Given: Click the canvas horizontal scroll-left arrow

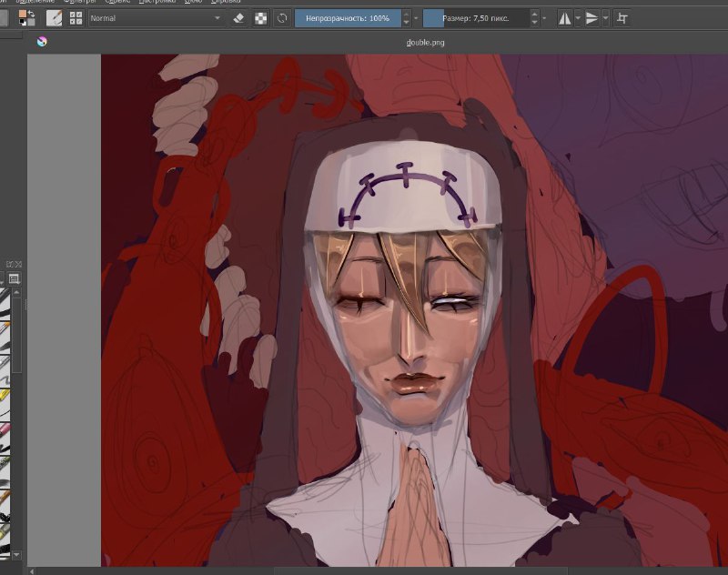Looking at the screenshot, I should point(32,571).
